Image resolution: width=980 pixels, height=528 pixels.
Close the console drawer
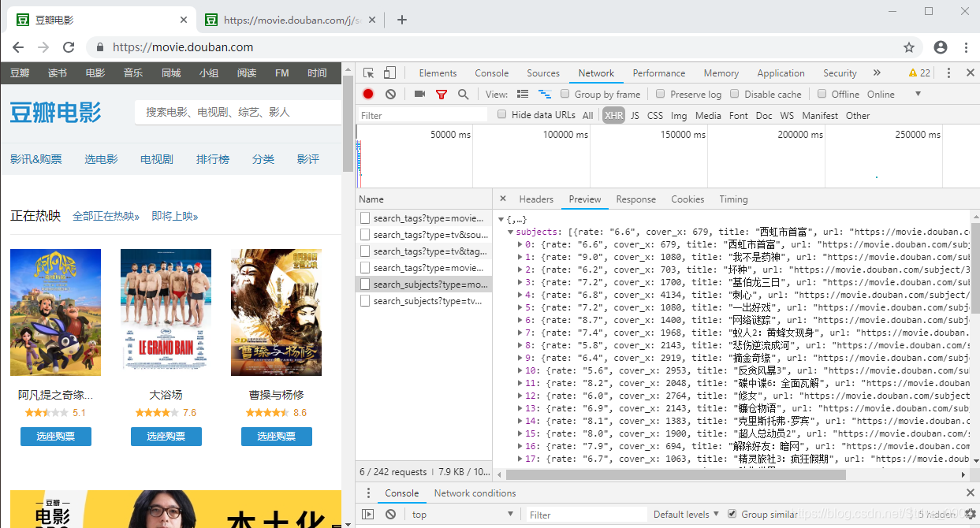click(x=971, y=493)
